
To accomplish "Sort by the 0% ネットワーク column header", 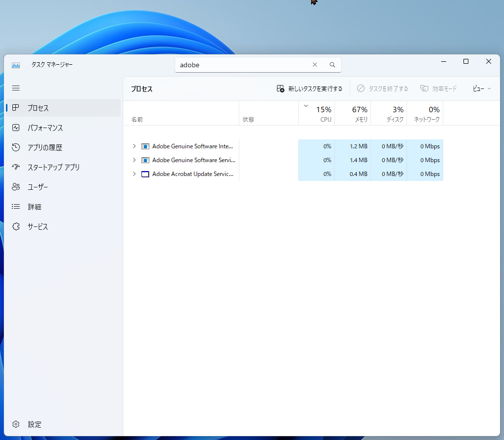I will pyautogui.click(x=425, y=113).
